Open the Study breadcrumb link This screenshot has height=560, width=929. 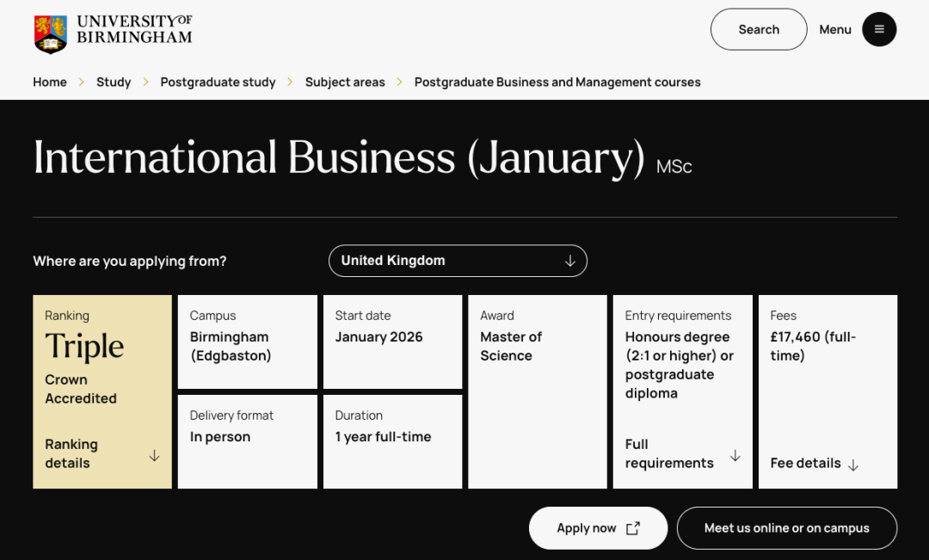(114, 82)
